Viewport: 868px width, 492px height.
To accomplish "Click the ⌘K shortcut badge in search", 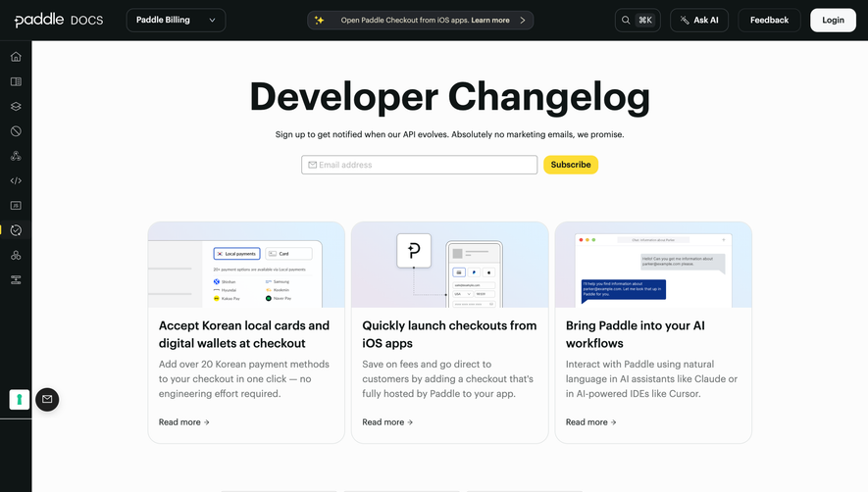I will point(645,20).
